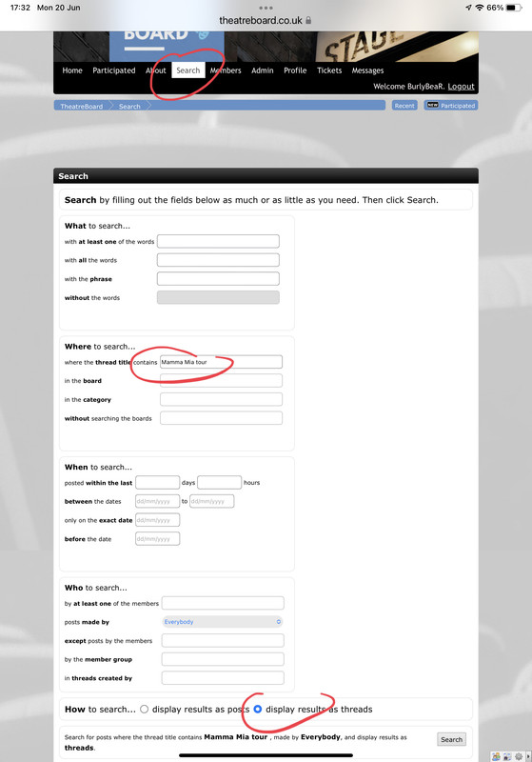The height and width of the screenshot is (762, 532).
Task: Focus the in the board field
Action: point(221,380)
